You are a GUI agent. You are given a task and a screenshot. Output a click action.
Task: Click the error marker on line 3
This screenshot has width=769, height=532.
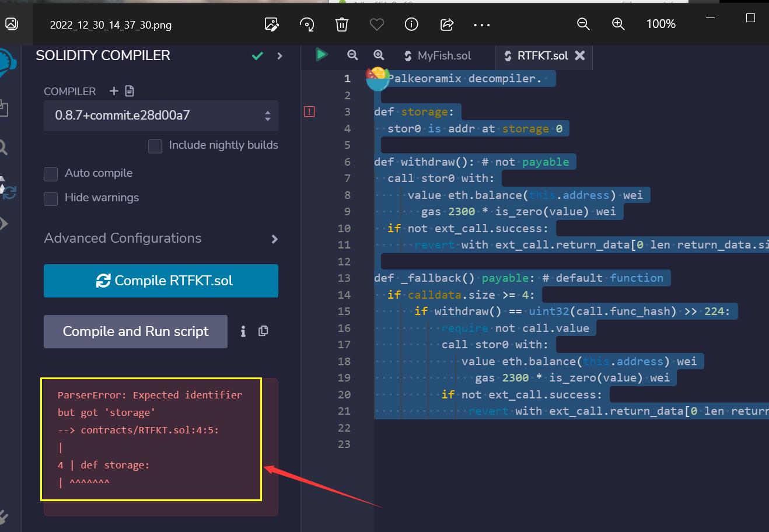(x=309, y=111)
